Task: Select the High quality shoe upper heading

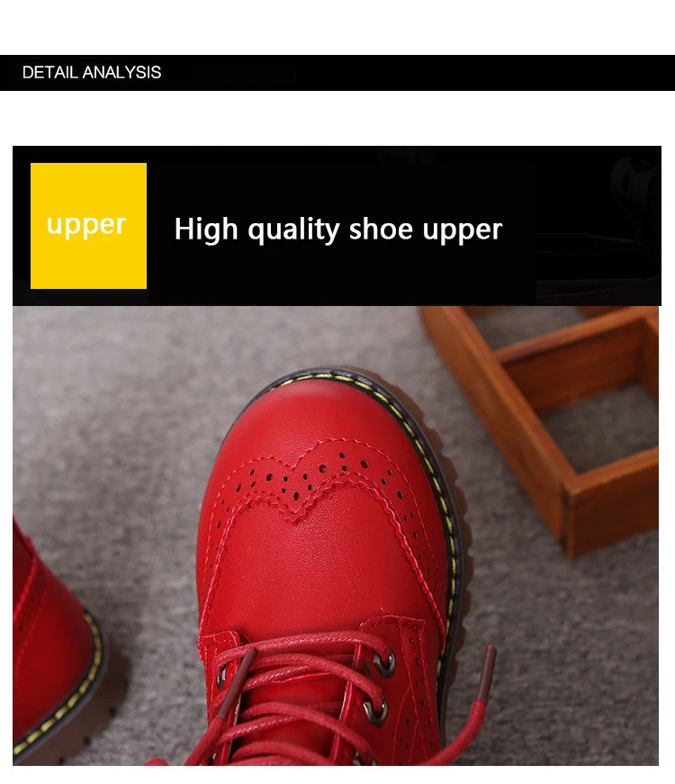Action: (338, 230)
